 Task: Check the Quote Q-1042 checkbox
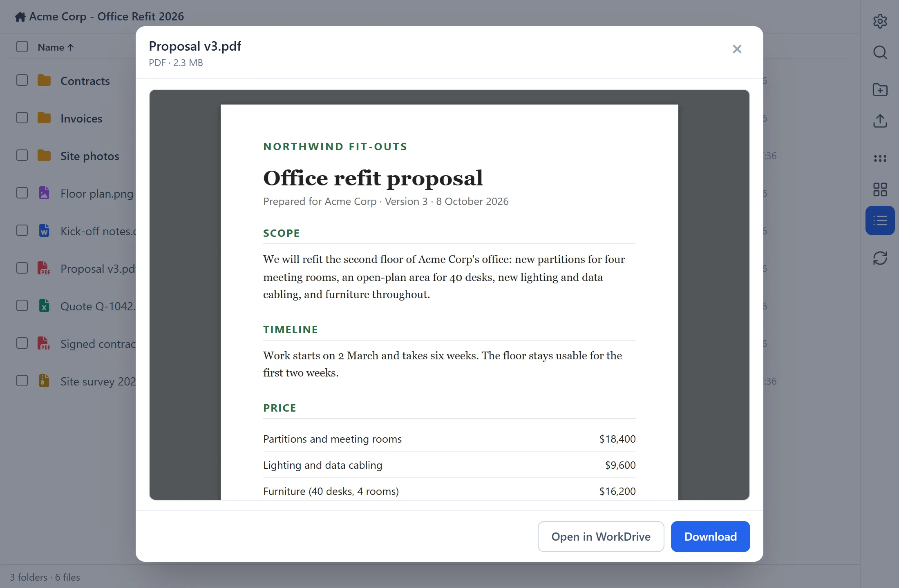coord(22,305)
